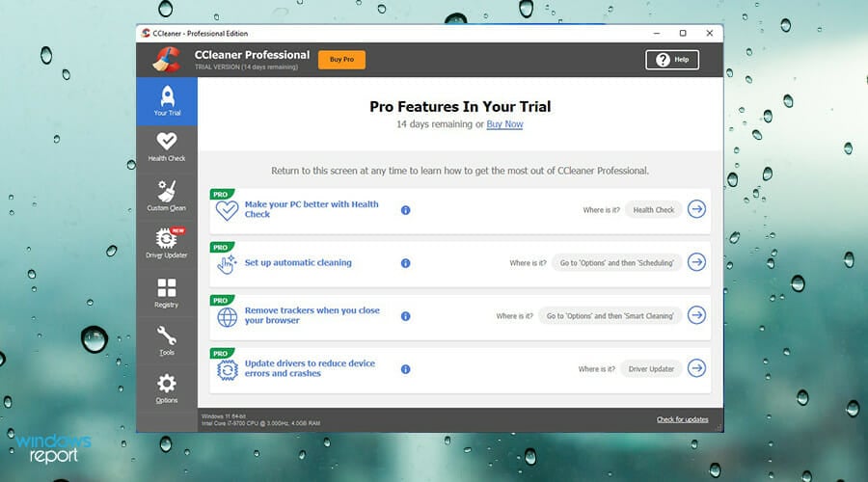Click the CCleaner icon in title bar
Image resolution: width=868 pixels, height=482 pixels.
[x=146, y=33]
